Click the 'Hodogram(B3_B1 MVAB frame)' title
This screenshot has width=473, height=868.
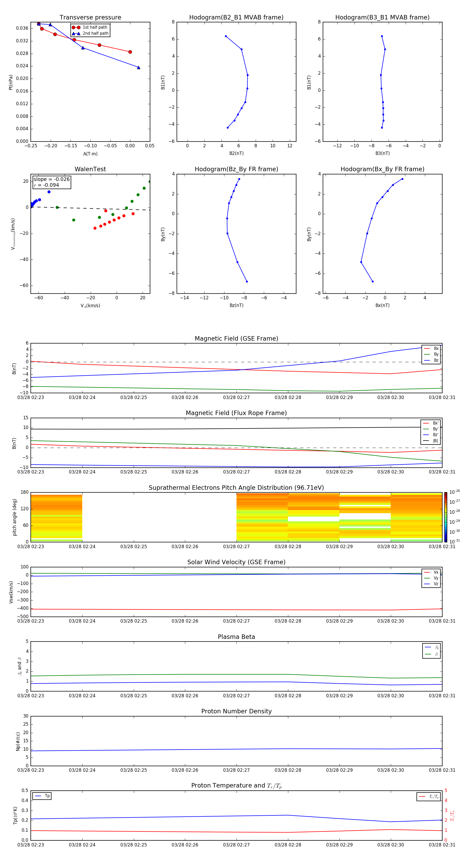click(382, 17)
